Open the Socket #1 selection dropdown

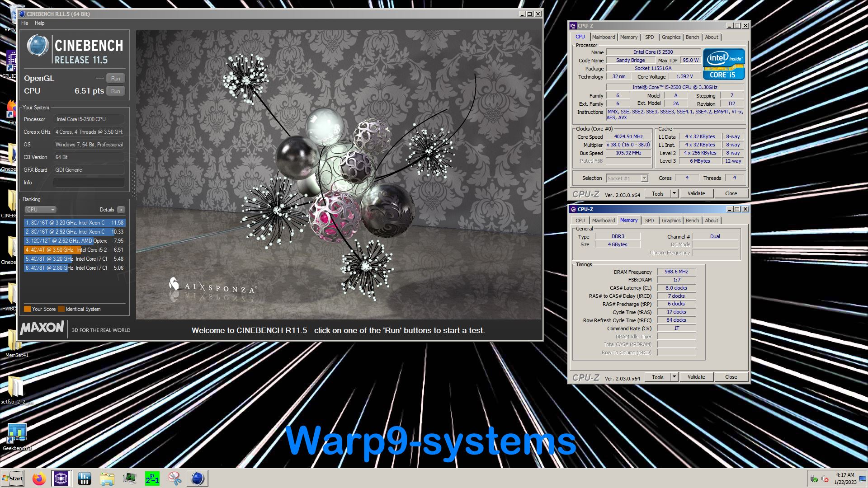tap(627, 178)
